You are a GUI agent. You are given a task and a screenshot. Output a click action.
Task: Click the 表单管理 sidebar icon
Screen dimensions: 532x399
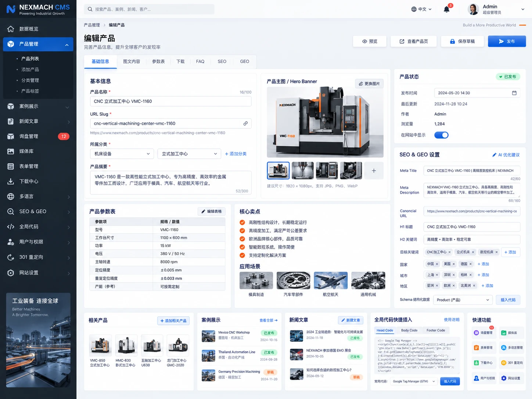pyautogui.click(x=11, y=166)
